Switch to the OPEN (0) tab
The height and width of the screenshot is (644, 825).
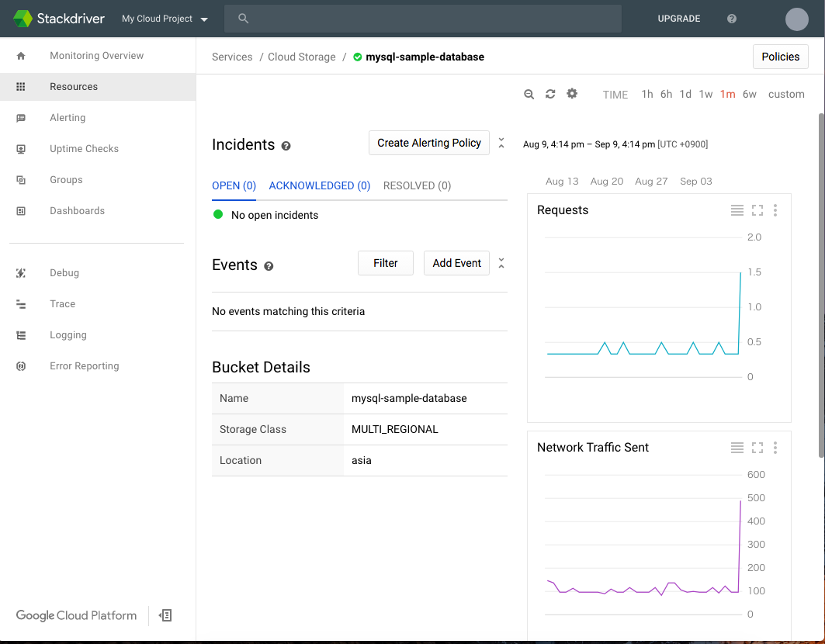pyautogui.click(x=234, y=185)
